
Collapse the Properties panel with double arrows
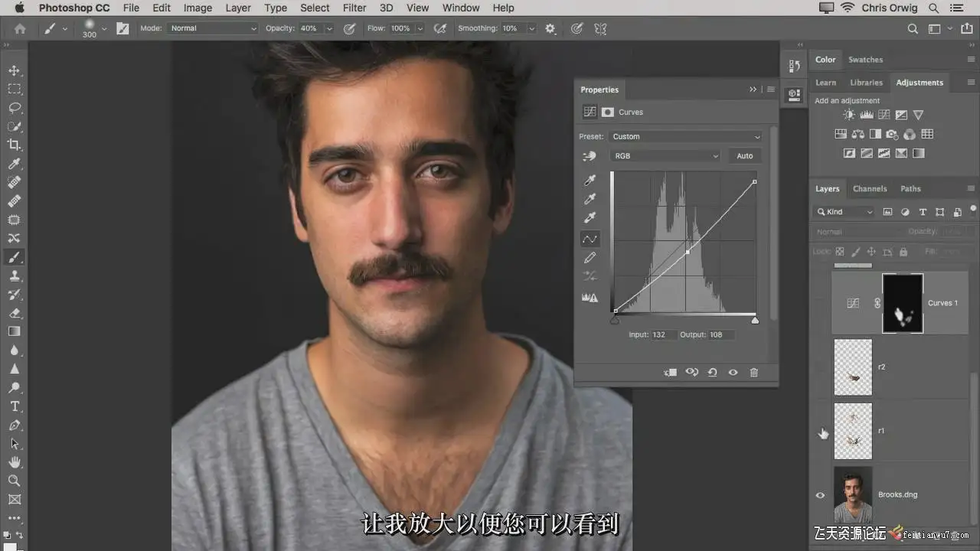coord(753,90)
